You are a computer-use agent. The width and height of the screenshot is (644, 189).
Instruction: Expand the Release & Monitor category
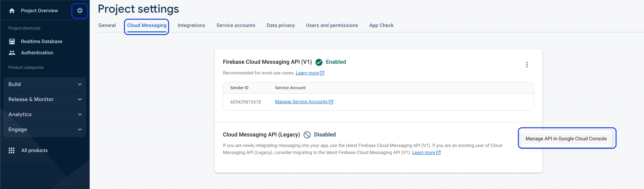[x=45, y=99]
